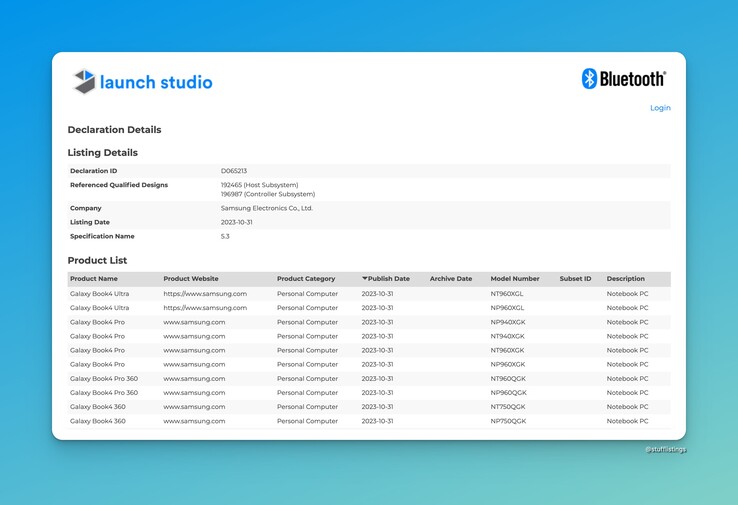
Task: Click the Subset ID column header
Action: [575, 279]
